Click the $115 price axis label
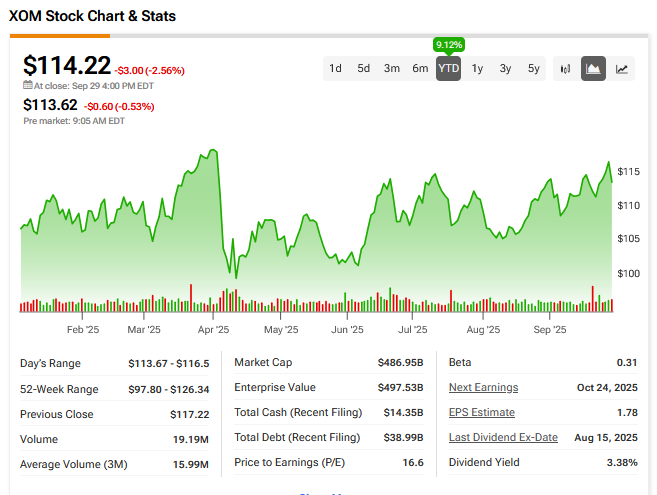The height and width of the screenshot is (495, 657). point(629,171)
